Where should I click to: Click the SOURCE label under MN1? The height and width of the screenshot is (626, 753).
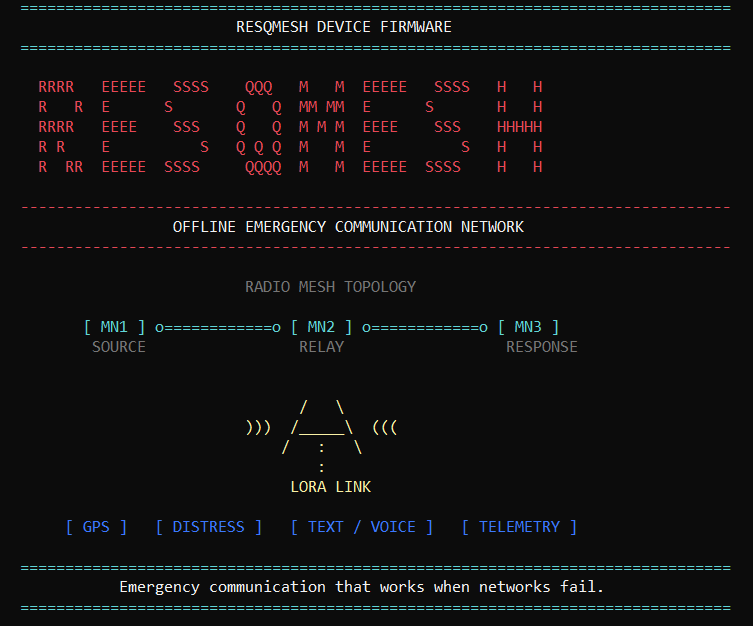pos(119,347)
